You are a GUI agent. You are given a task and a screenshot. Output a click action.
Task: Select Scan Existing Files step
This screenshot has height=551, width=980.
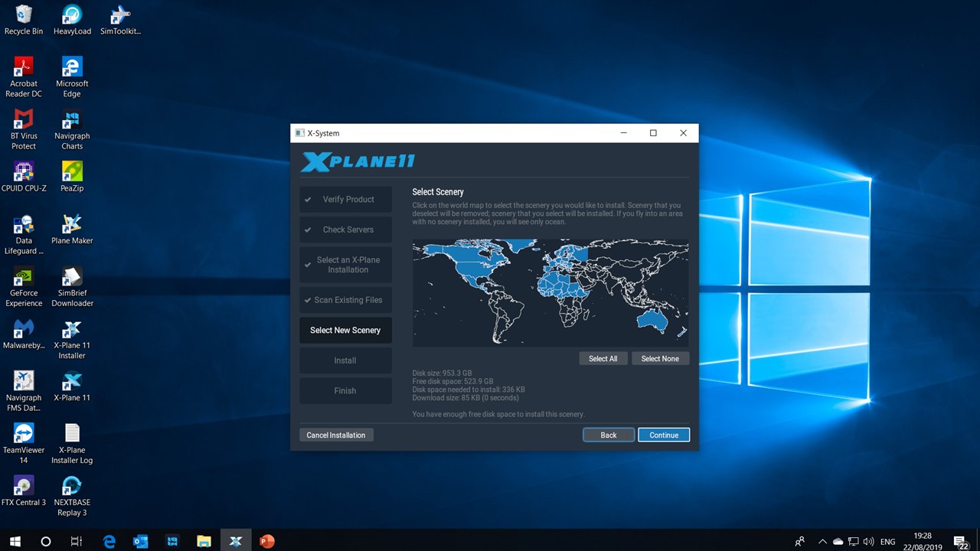[x=345, y=300]
